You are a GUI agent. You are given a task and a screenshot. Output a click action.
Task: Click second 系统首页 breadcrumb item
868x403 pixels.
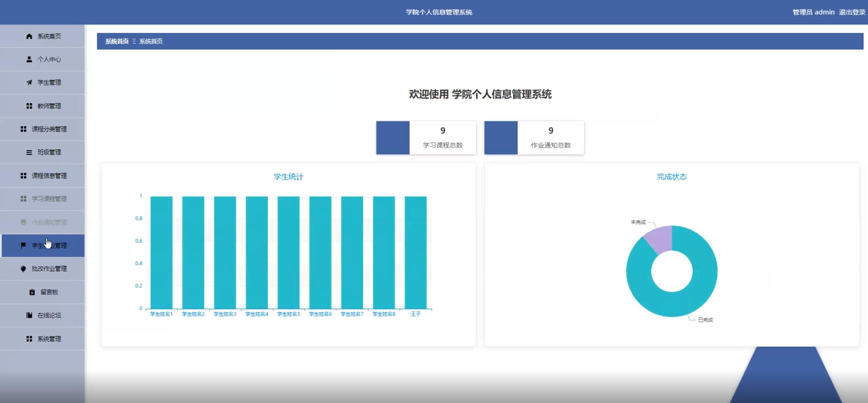[x=151, y=41]
